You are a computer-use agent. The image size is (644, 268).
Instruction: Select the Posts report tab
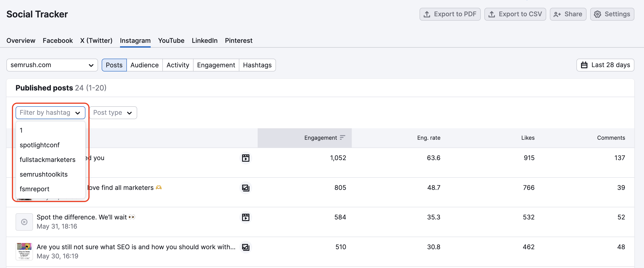(114, 65)
